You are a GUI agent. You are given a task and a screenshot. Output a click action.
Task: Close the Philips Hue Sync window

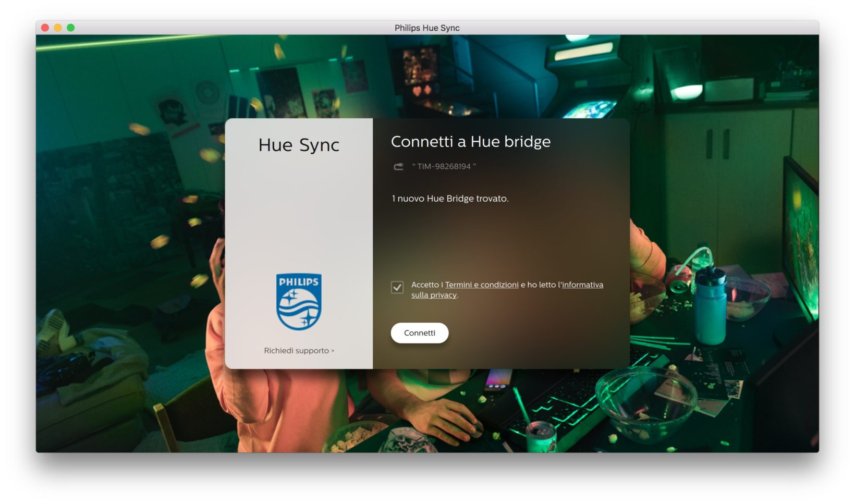pyautogui.click(x=45, y=28)
